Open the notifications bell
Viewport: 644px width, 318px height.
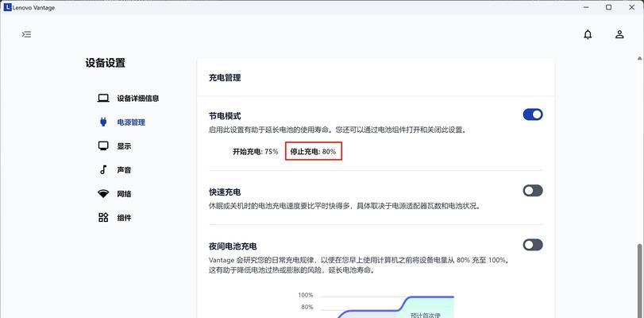588,34
